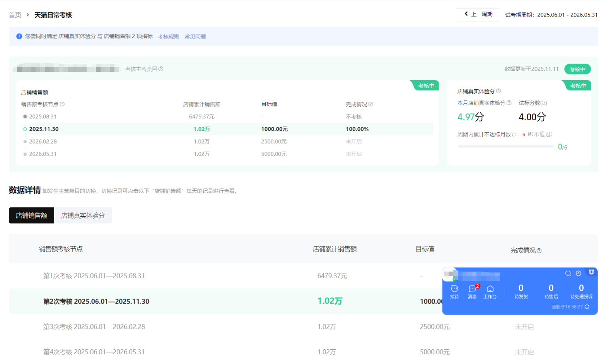Click 首页 in the breadcrumb
Viewport: 606px width, 364px height.
tap(15, 15)
